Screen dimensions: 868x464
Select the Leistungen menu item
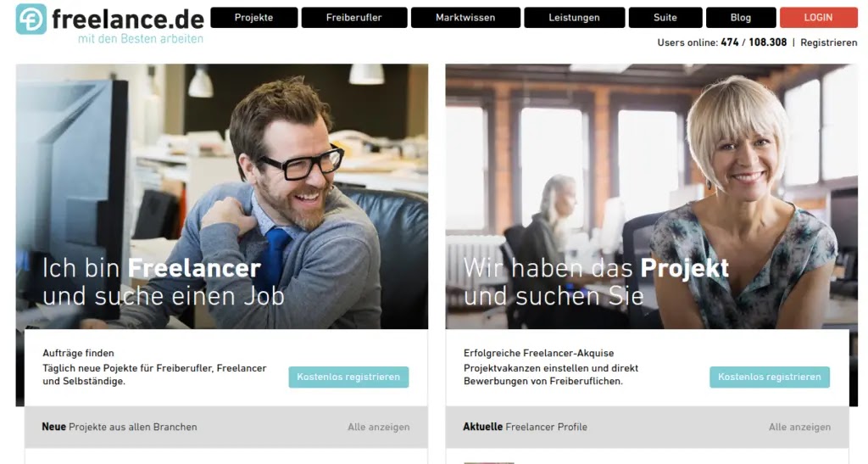(x=575, y=18)
